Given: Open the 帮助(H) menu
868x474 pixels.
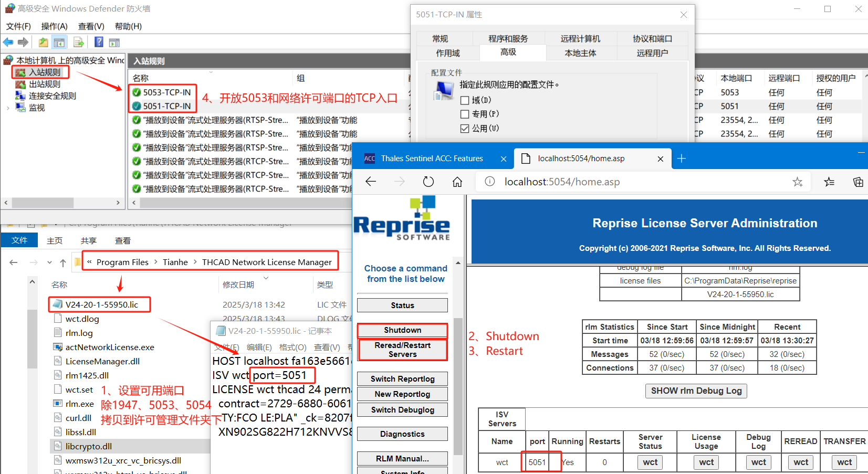Looking at the screenshot, I should (x=129, y=26).
